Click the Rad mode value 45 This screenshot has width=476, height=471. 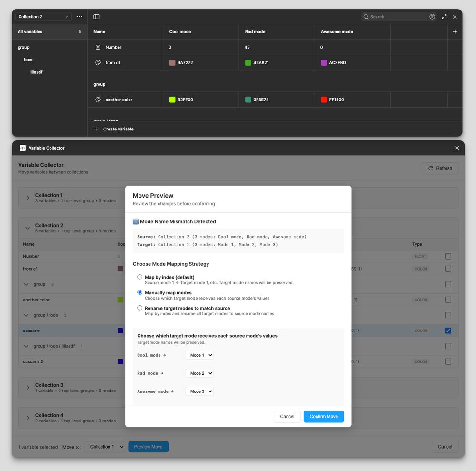coord(247,47)
